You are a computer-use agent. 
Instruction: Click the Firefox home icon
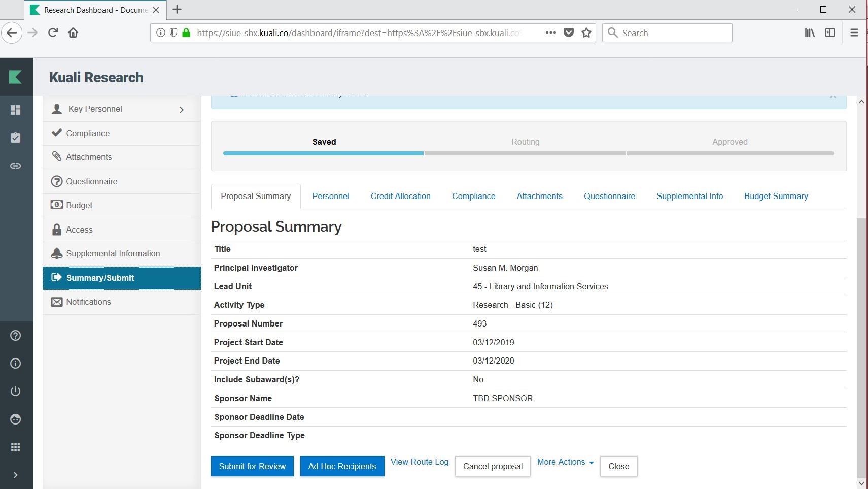[73, 33]
